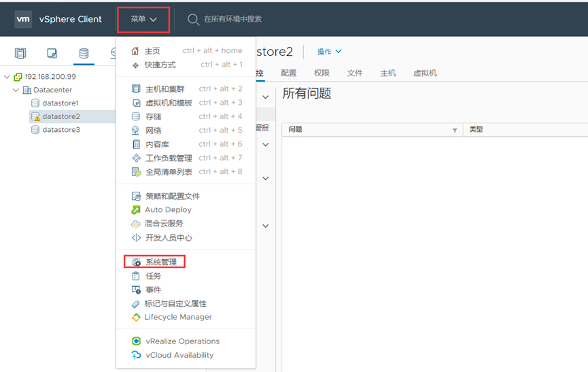The width and height of the screenshot is (588, 372).
Task: Click the 虚拟机和模板 icon in the menu
Action: pyautogui.click(x=137, y=103)
